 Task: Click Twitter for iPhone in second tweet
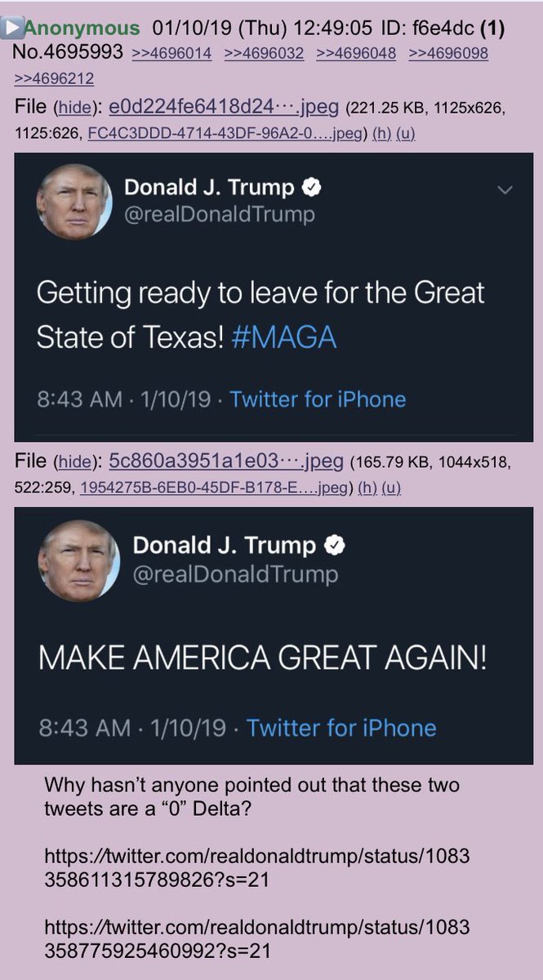pos(341,727)
